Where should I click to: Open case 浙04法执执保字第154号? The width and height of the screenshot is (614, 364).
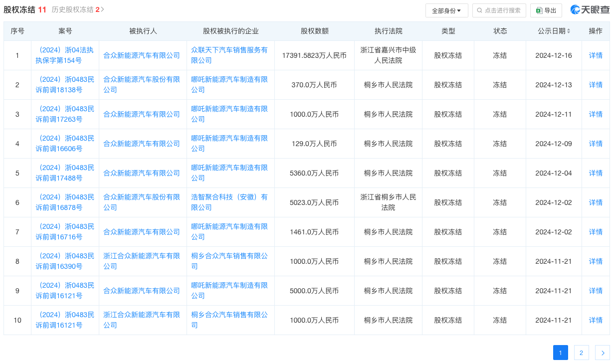(x=65, y=55)
